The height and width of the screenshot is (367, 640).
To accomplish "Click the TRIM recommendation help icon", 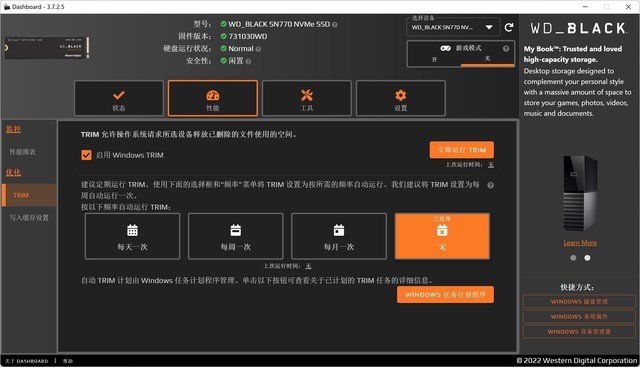I will (491, 185).
